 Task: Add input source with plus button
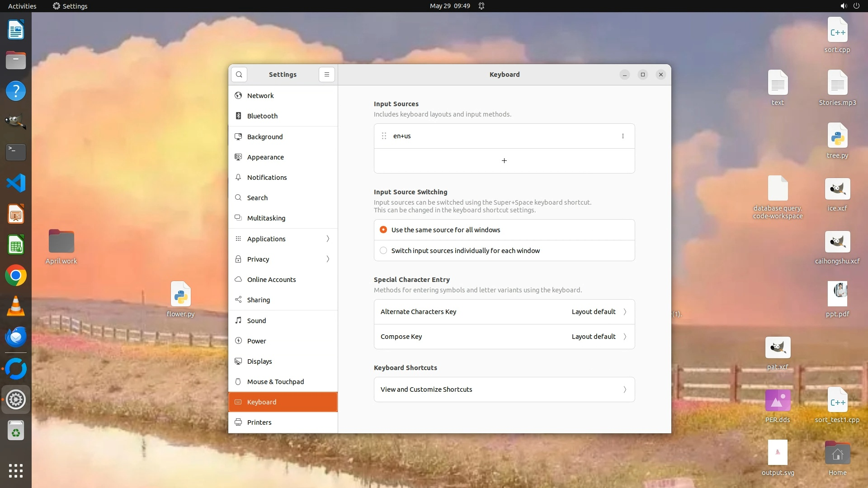[x=504, y=161]
